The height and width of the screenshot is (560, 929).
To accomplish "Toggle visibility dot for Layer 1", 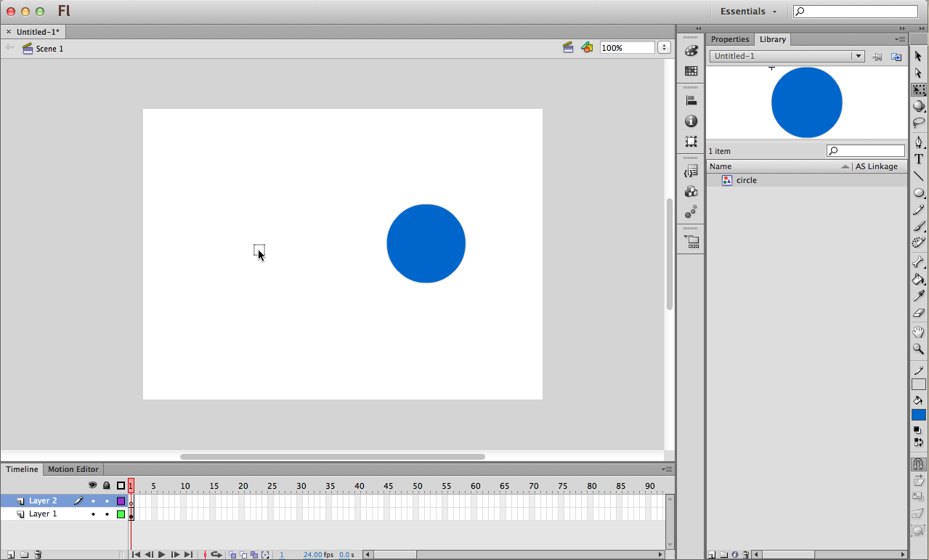I will (x=93, y=514).
